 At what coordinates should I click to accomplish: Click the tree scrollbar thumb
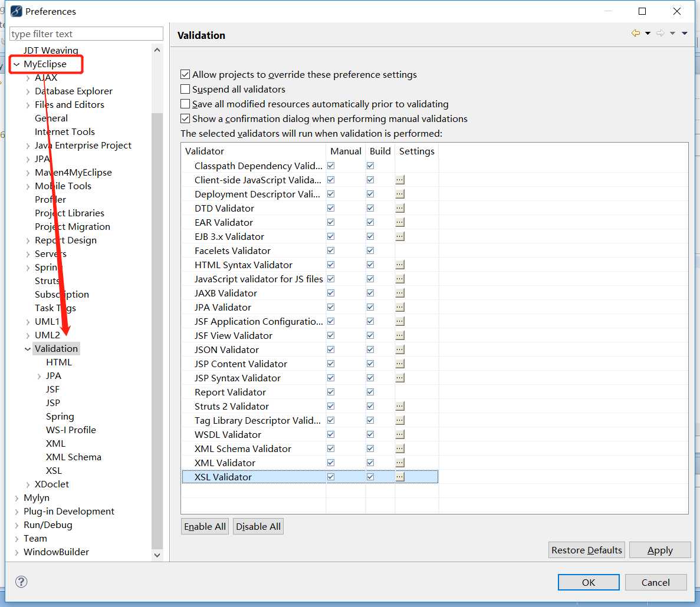pyautogui.click(x=157, y=331)
